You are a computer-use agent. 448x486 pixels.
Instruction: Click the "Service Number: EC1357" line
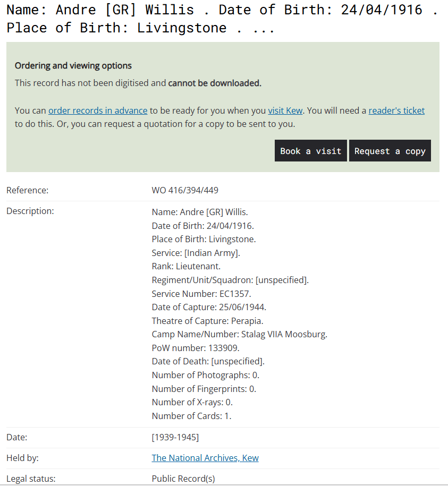click(201, 293)
